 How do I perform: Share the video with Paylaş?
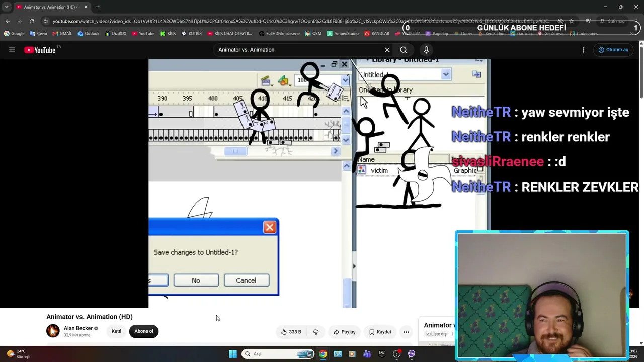(x=344, y=332)
